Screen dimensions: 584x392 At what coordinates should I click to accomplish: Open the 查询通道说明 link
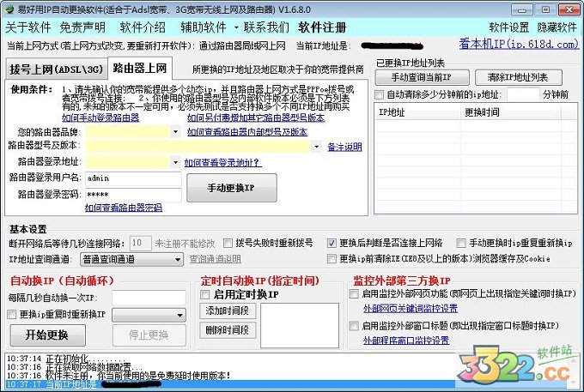(216, 259)
